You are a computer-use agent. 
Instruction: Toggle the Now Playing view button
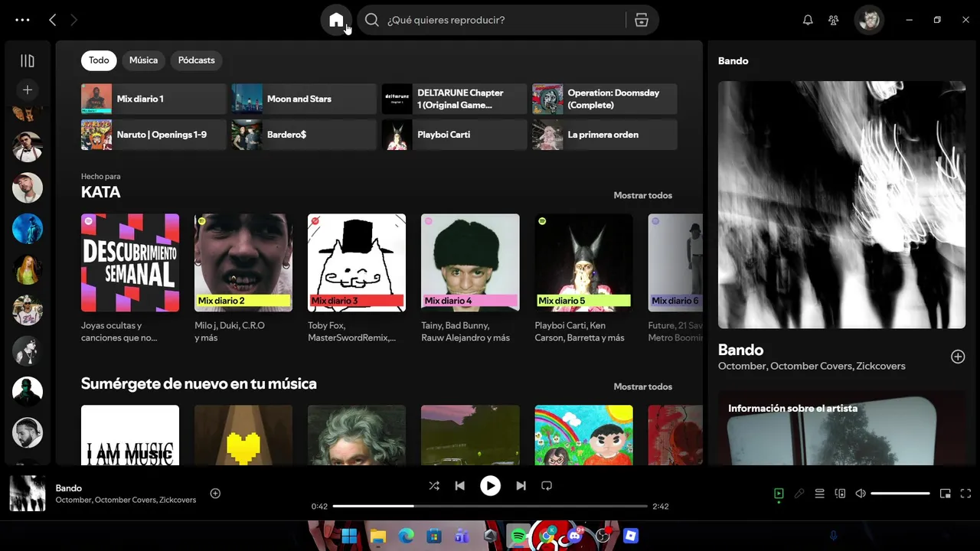(779, 494)
